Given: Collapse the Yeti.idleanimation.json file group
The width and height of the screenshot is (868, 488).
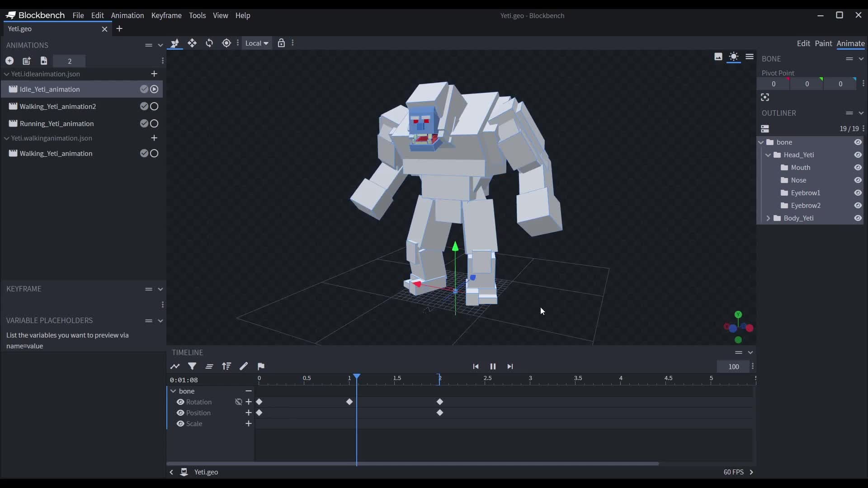Looking at the screenshot, I should pyautogui.click(x=6, y=74).
